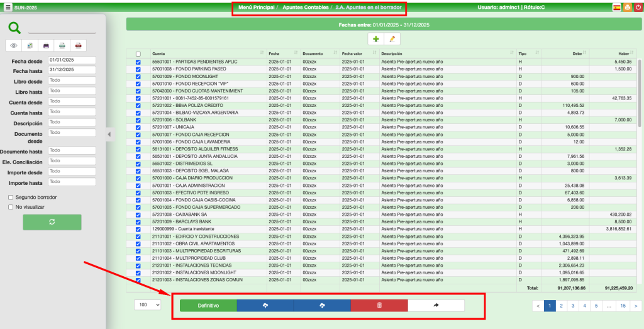The height and width of the screenshot is (329, 644).
Task: Open the hamburger menu next to SUN-2025
Action: click(x=8, y=8)
